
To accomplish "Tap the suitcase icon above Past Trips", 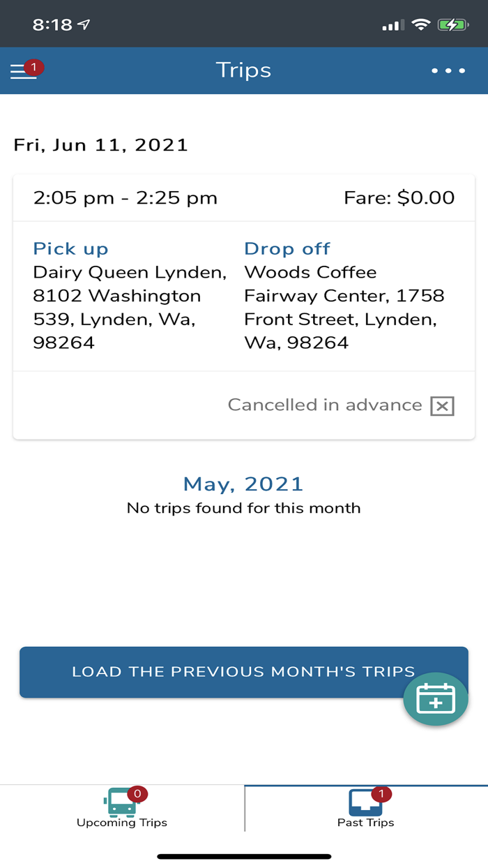I will coord(365,802).
